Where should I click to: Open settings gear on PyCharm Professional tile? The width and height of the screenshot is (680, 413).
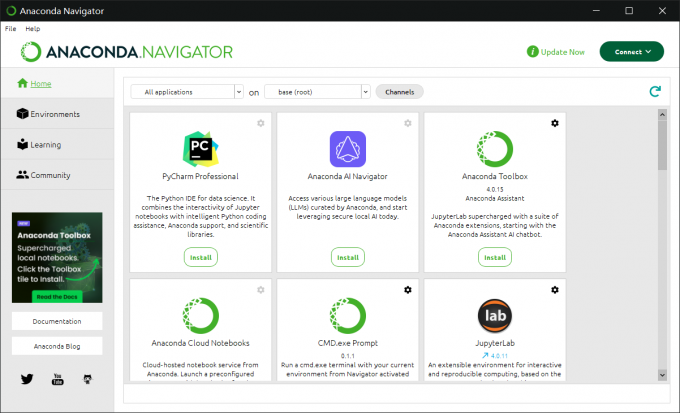261,123
